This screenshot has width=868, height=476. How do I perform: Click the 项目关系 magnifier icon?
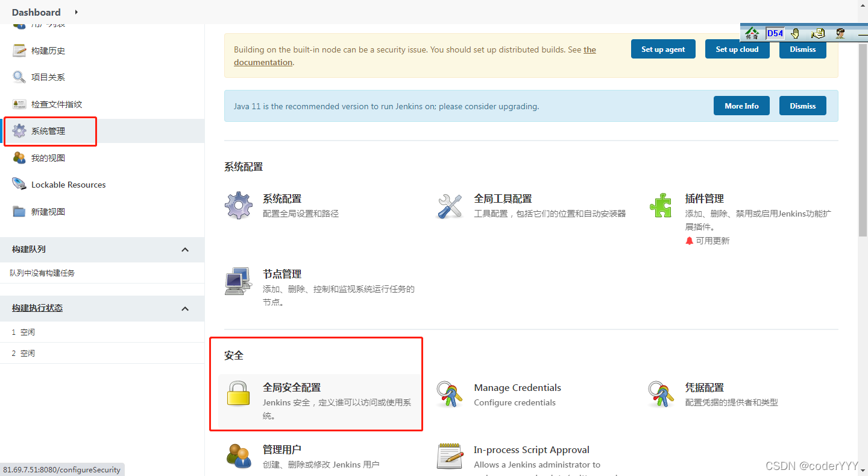tap(19, 77)
